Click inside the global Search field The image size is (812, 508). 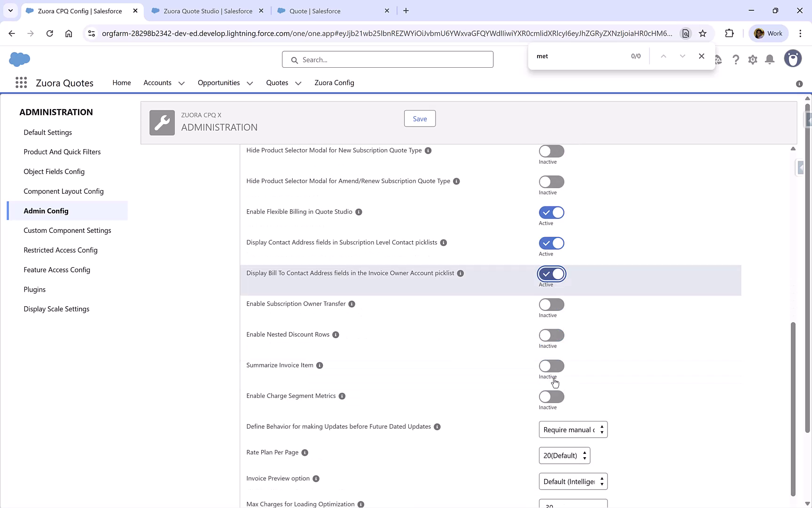pyautogui.click(x=387, y=59)
